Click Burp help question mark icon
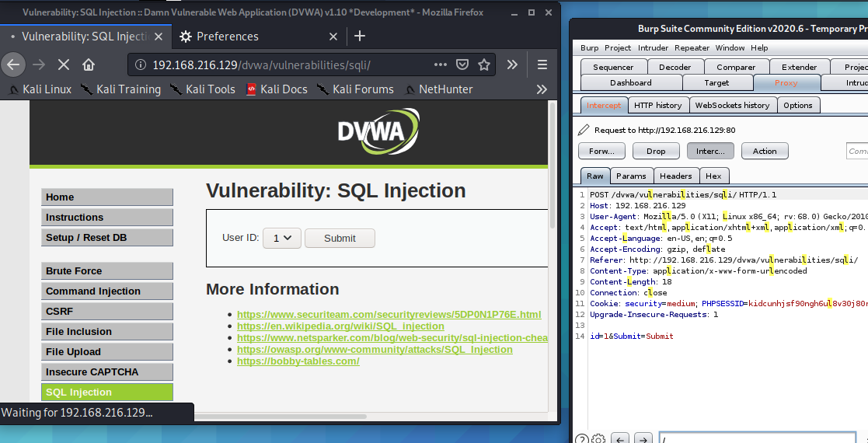The image size is (868, 443). click(x=581, y=440)
